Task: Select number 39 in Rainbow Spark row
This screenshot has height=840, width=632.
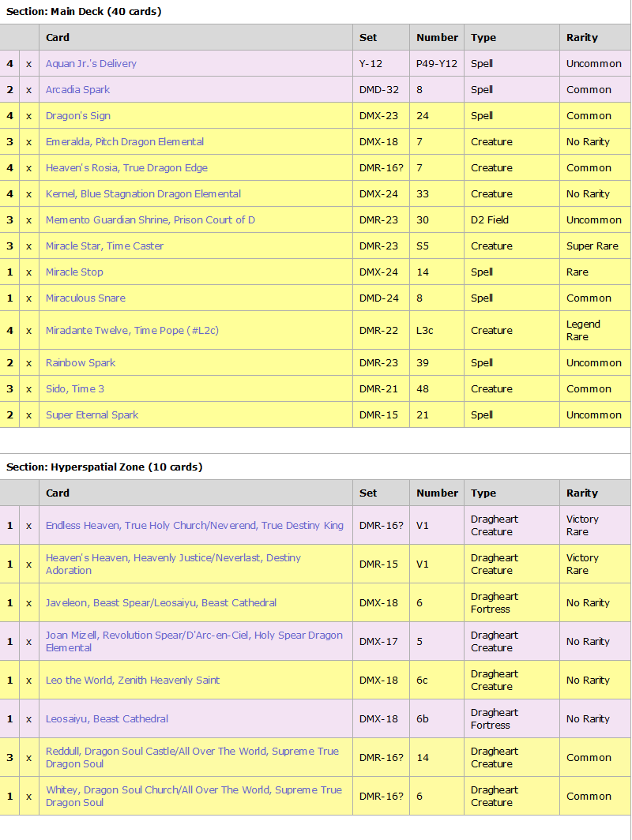Action: coord(437,362)
